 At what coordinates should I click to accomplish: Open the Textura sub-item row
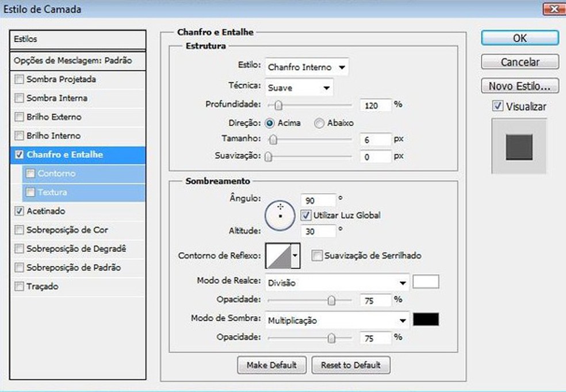[84, 192]
